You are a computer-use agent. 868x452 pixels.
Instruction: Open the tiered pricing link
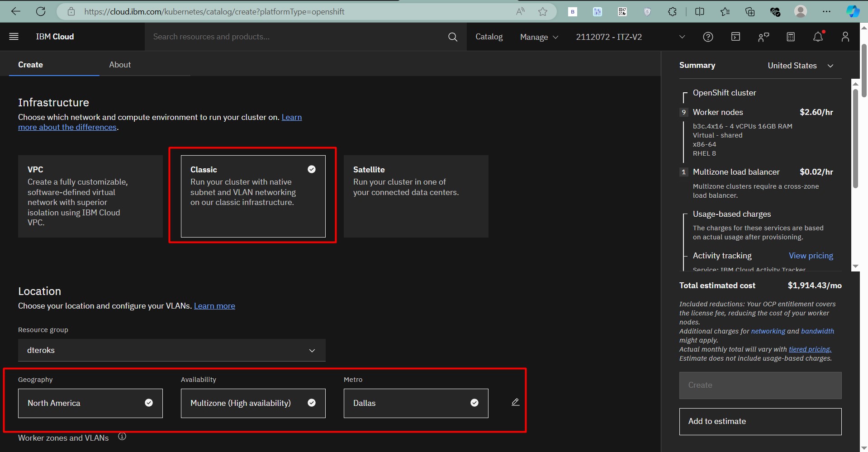pyautogui.click(x=810, y=349)
